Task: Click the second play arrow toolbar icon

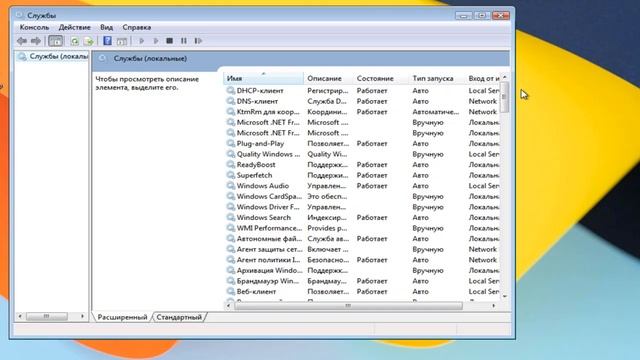Action: (156, 41)
